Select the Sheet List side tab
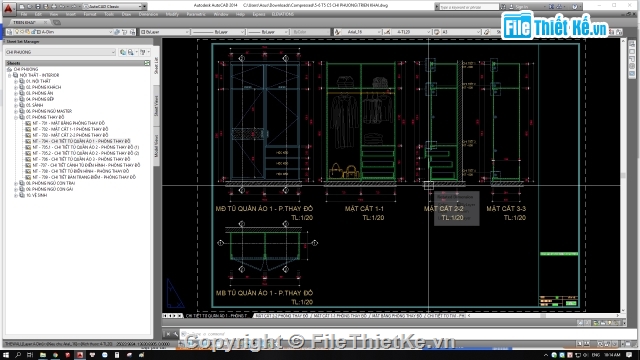The image size is (640, 360). (x=156, y=65)
